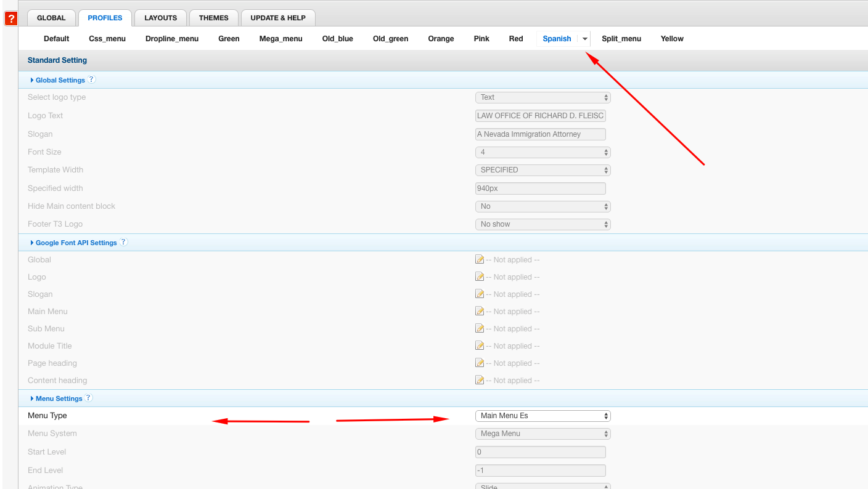Select the Old_blue profile

[x=338, y=39]
